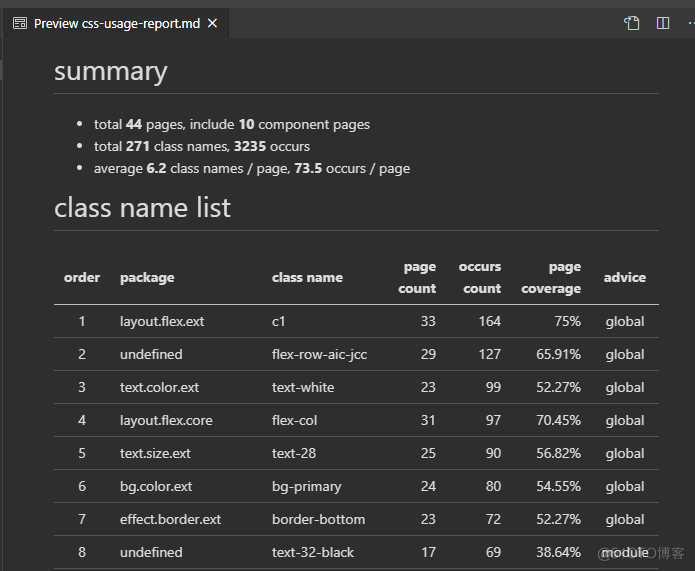This screenshot has height=571, width=695.
Task: Click the 'class name list' heading
Action: tap(142, 208)
